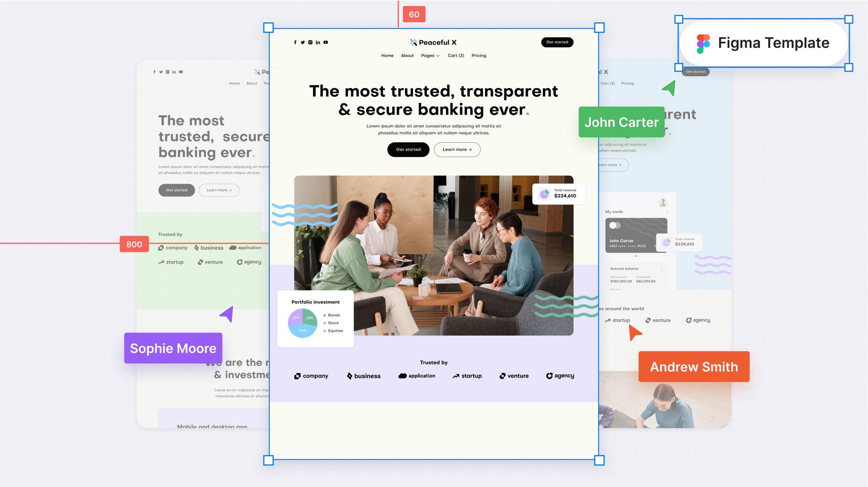Click the Pricing menu tab item

(x=479, y=56)
